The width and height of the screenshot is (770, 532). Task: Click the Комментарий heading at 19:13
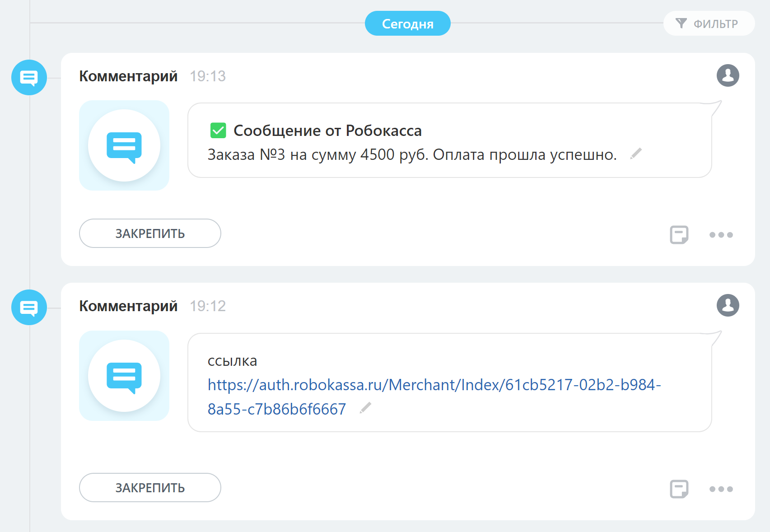(128, 76)
